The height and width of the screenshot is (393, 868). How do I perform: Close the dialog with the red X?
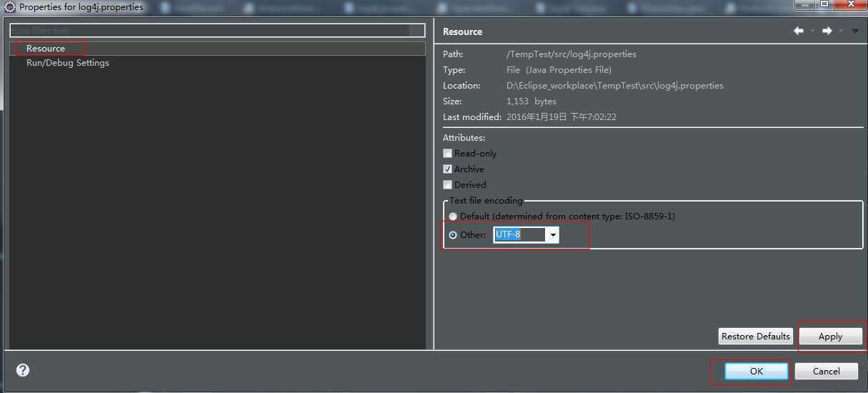pos(849,4)
